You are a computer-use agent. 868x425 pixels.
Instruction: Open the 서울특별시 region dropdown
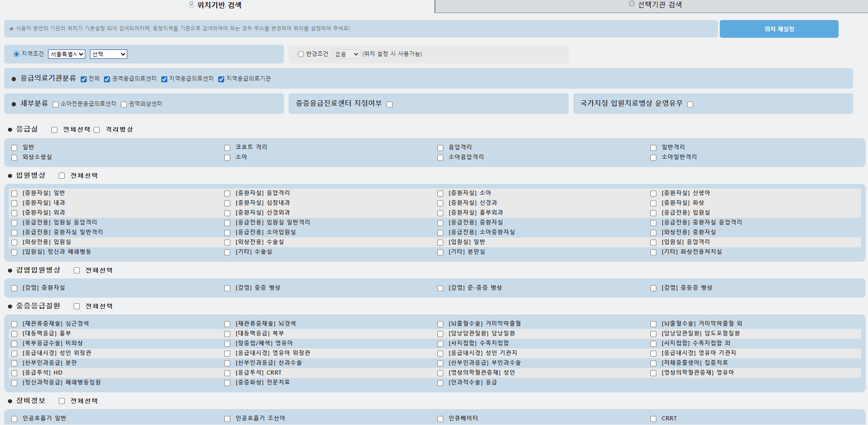pos(66,54)
